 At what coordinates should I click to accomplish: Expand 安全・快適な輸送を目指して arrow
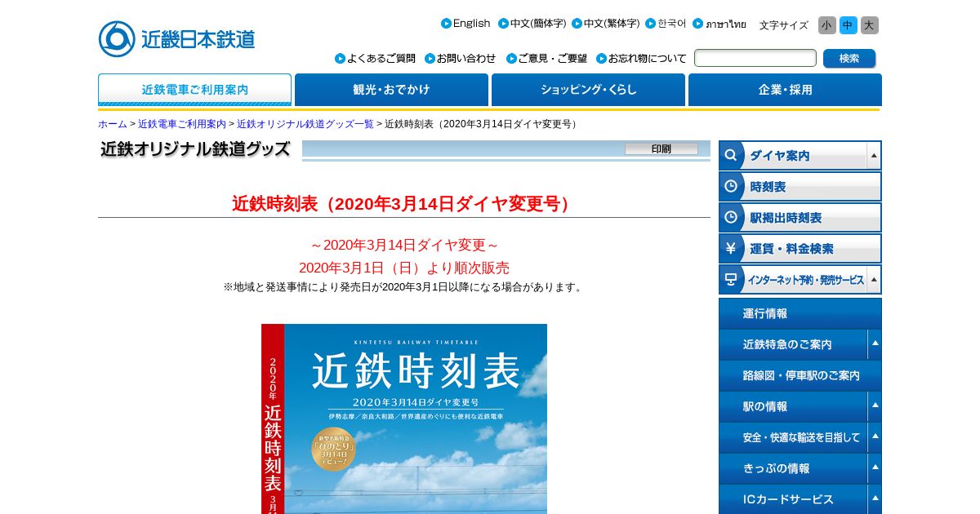(x=874, y=437)
